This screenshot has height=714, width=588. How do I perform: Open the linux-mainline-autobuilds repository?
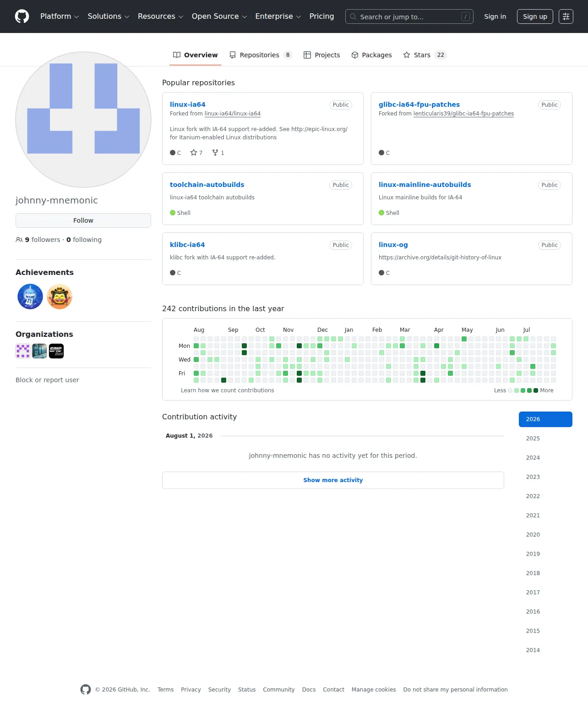point(425,185)
